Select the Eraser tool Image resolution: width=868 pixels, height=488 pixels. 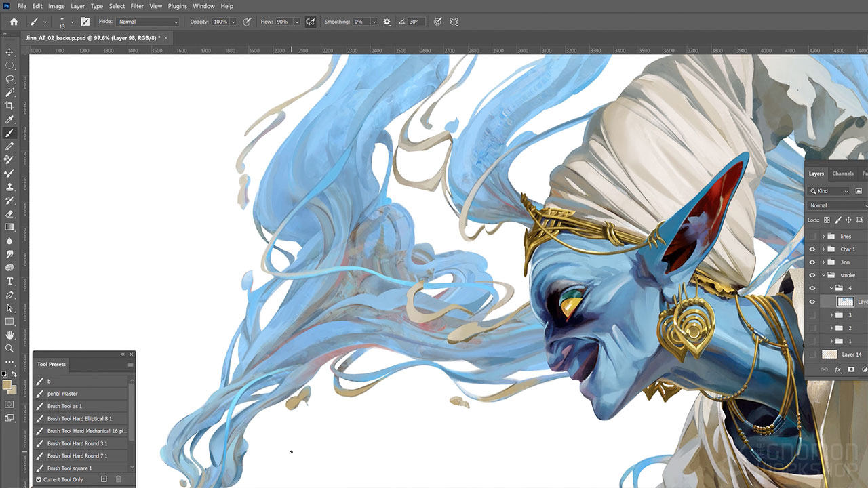click(x=9, y=213)
